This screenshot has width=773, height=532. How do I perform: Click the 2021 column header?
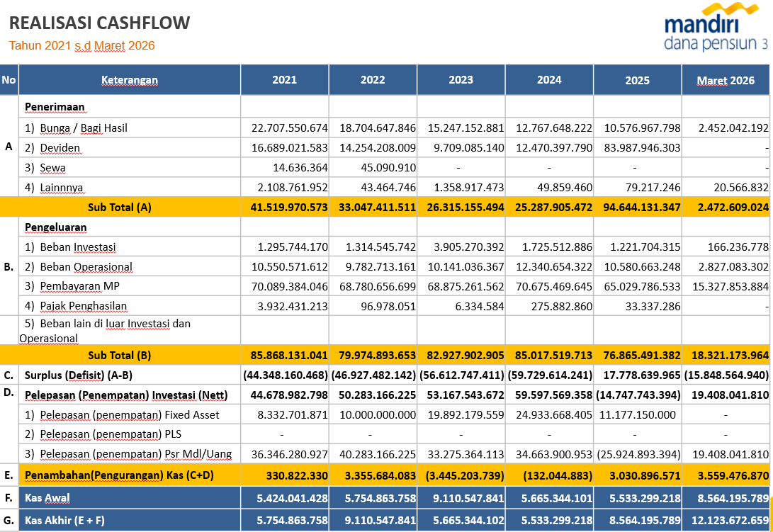click(284, 80)
